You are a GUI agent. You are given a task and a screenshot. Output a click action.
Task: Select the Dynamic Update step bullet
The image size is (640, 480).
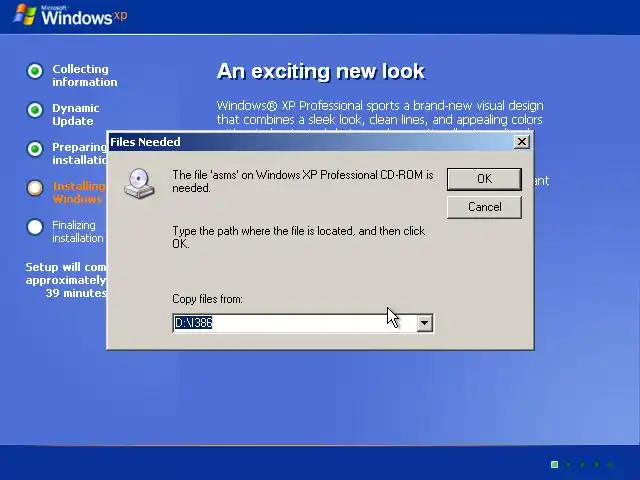pyautogui.click(x=35, y=110)
